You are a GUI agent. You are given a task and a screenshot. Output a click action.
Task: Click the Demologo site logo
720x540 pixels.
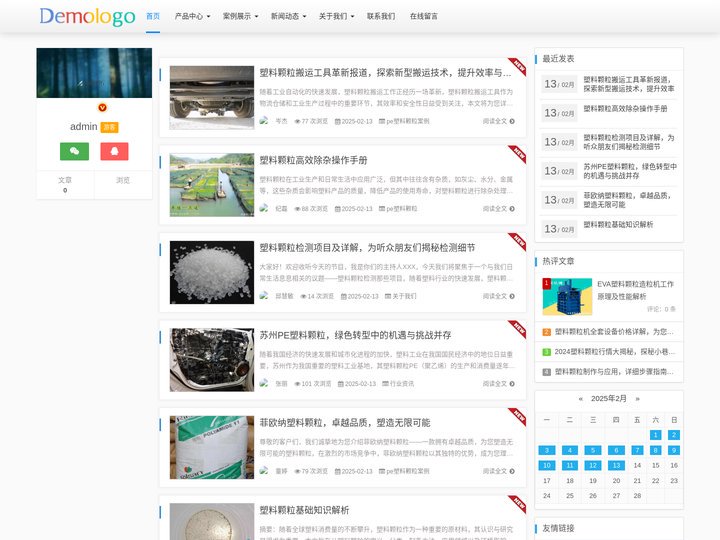(x=87, y=17)
